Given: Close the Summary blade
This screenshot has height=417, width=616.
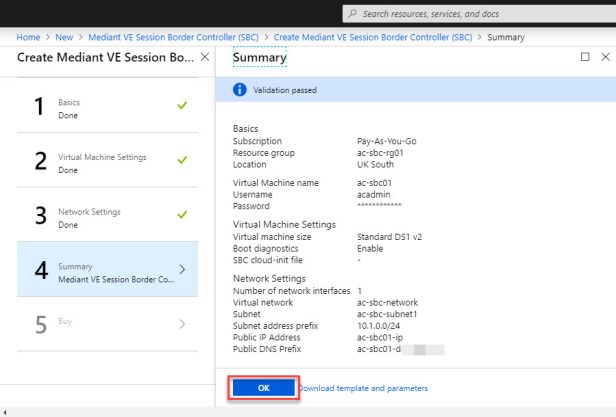Looking at the screenshot, I should click(x=604, y=58).
